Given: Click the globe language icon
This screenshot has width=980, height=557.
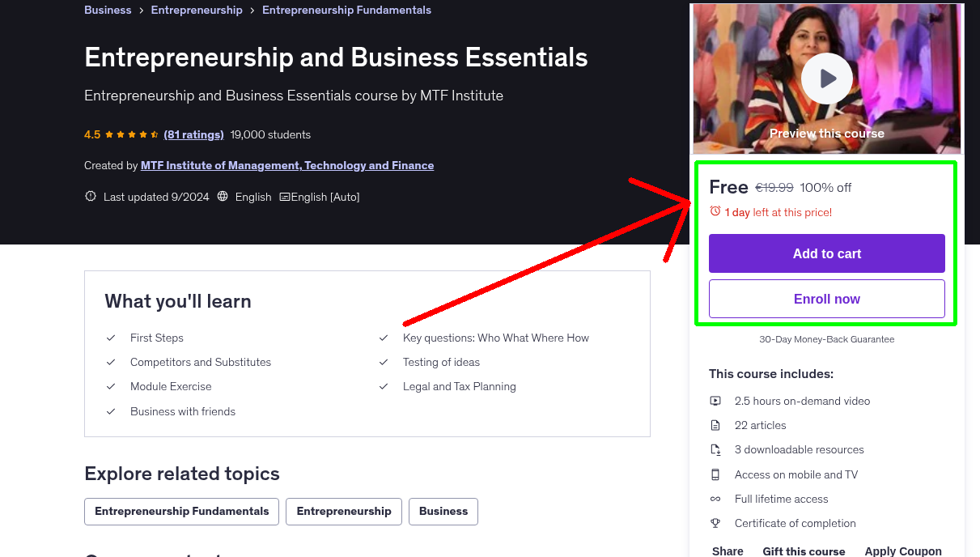Looking at the screenshot, I should coord(223,197).
